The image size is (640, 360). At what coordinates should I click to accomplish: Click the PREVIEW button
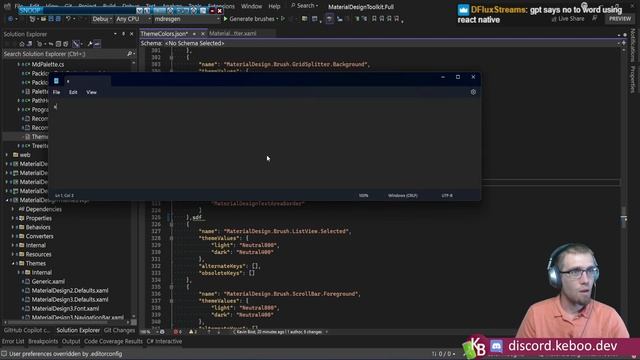point(620,19)
